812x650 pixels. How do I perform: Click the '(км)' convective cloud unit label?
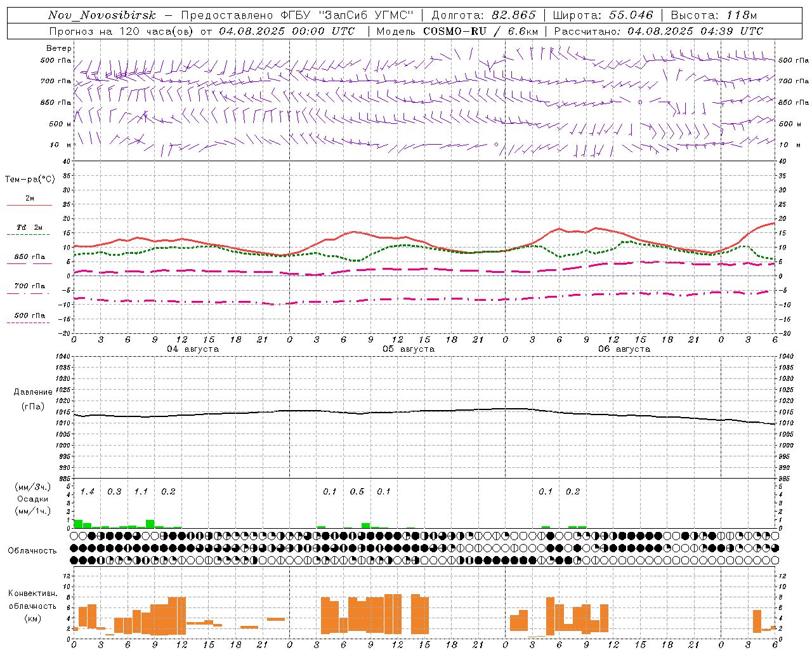point(33,618)
